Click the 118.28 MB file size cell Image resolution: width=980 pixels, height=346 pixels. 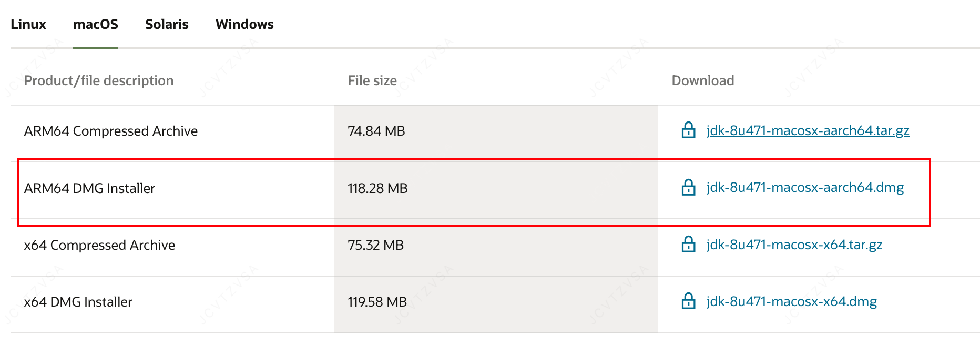pyautogui.click(x=377, y=188)
